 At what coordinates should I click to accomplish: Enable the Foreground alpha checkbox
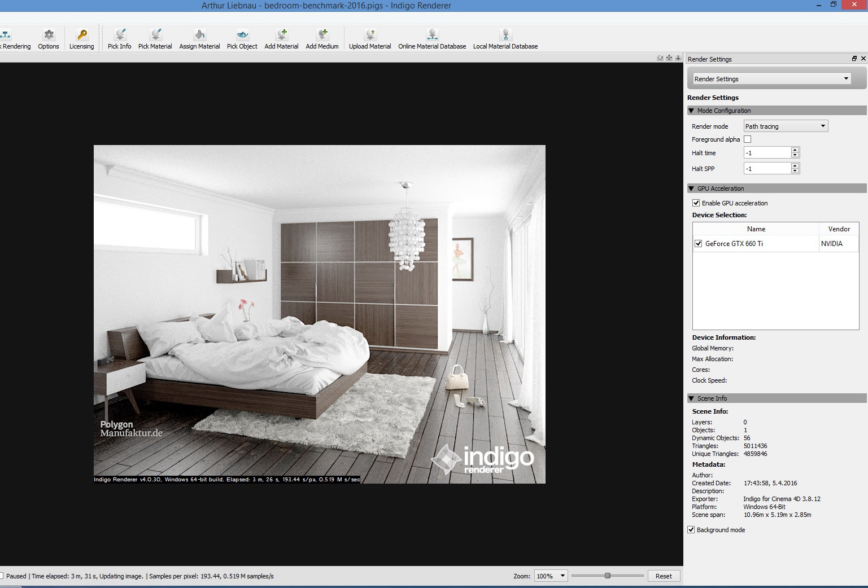tap(748, 139)
